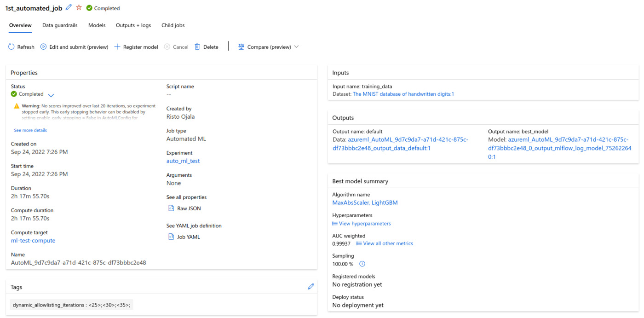Click See more details link
Image resolution: width=644 pixels, height=318 pixels.
click(30, 130)
